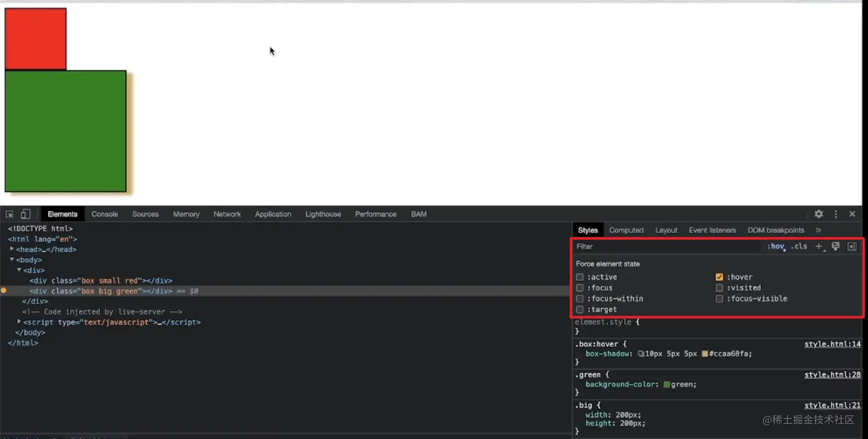Collapse the outer div node

click(19, 270)
